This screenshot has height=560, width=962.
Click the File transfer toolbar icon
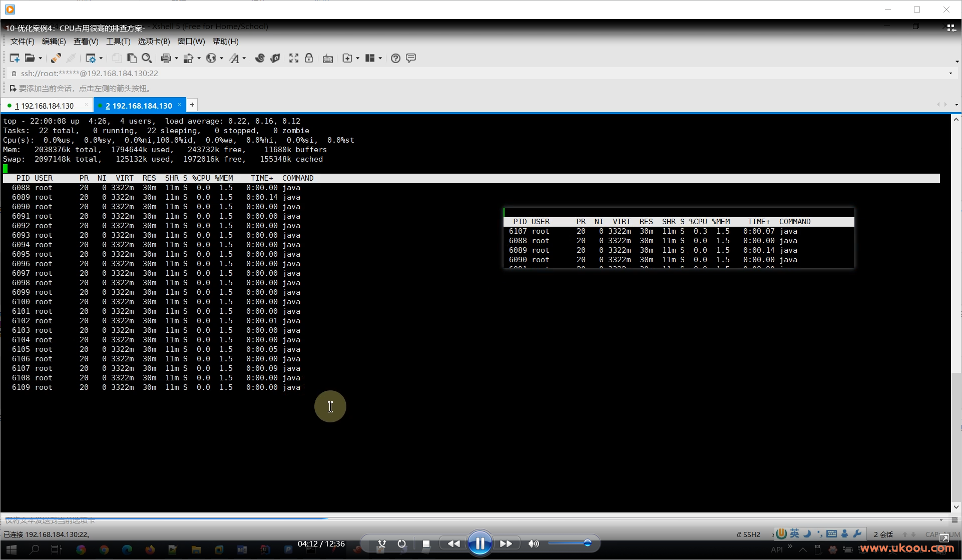click(188, 58)
